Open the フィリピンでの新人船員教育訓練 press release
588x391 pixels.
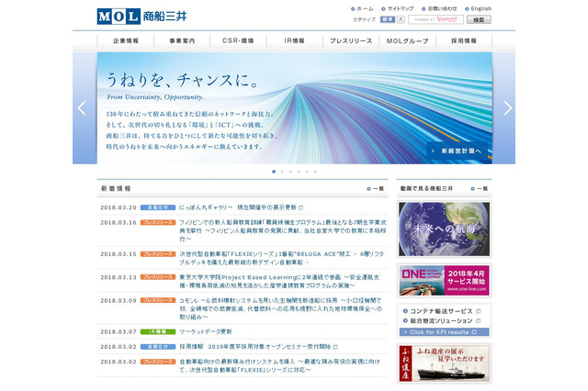(x=282, y=230)
